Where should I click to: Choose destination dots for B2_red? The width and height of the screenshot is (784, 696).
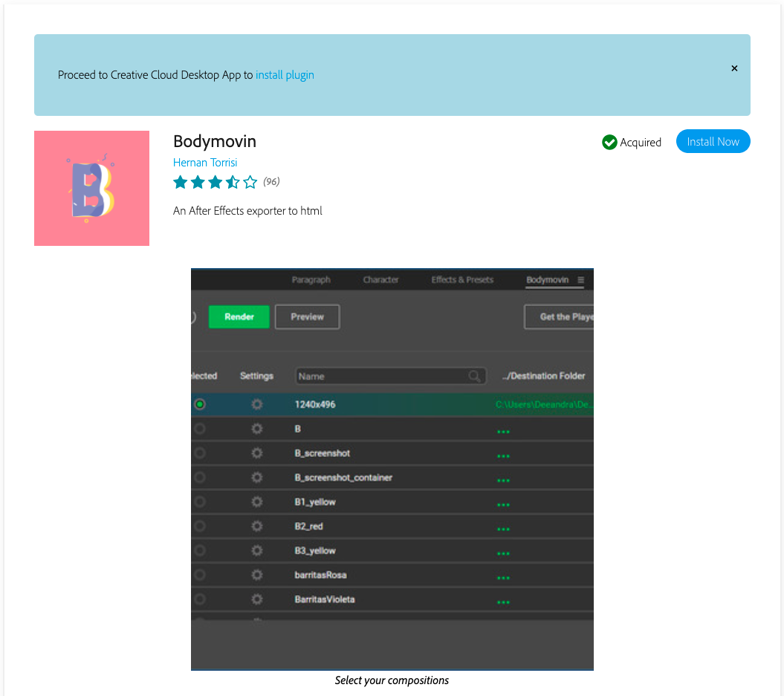(503, 529)
